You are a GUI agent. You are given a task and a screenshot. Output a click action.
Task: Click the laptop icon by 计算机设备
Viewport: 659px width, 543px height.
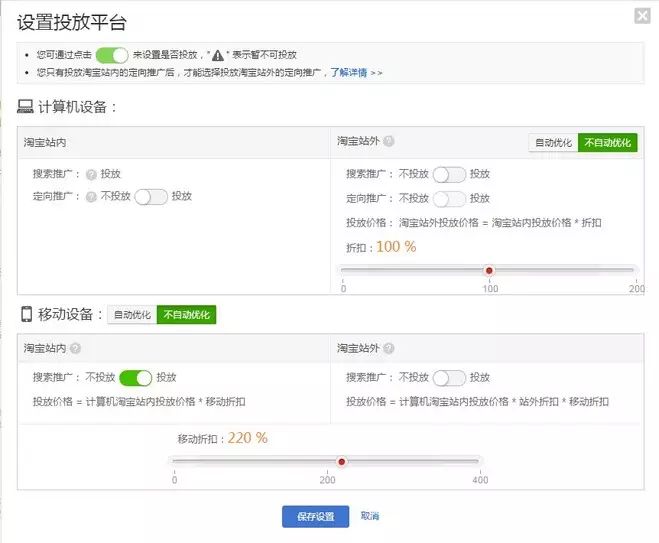[x=25, y=106]
